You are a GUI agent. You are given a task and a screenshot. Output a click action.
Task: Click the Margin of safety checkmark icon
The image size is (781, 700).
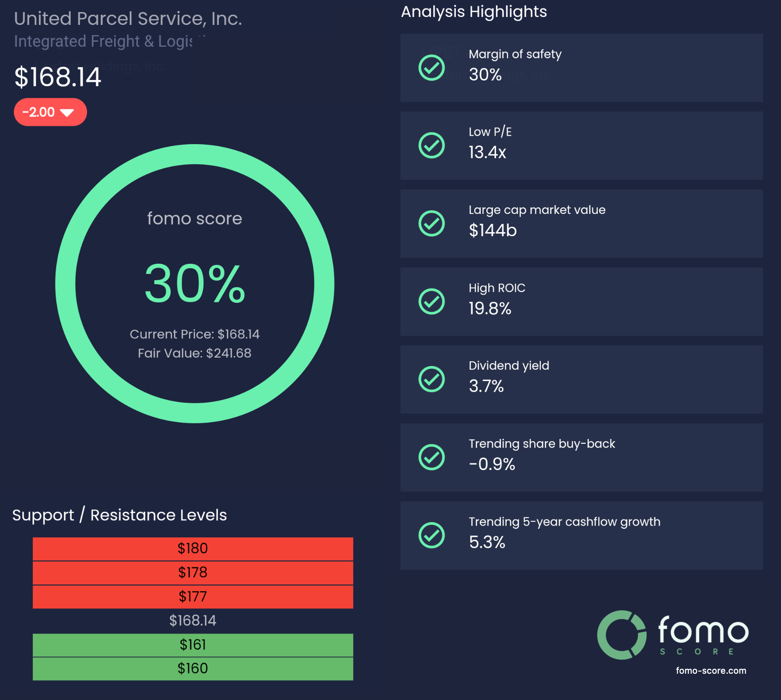[431, 68]
